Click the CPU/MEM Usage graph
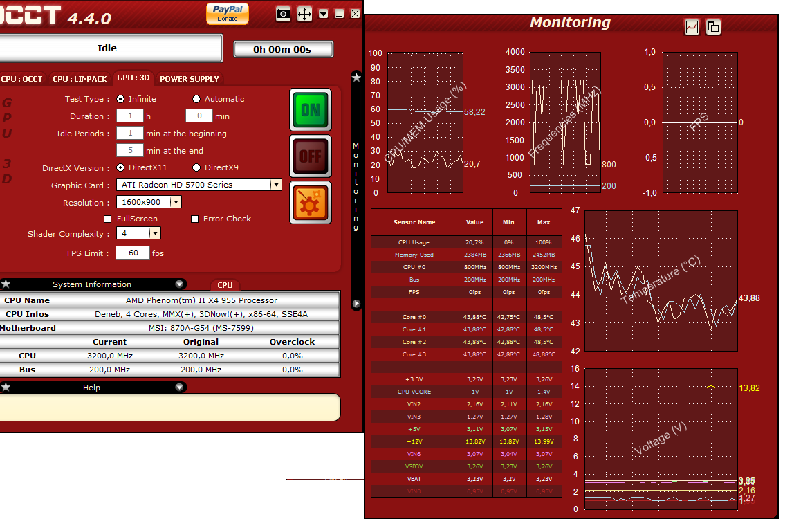 (x=425, y=122)
